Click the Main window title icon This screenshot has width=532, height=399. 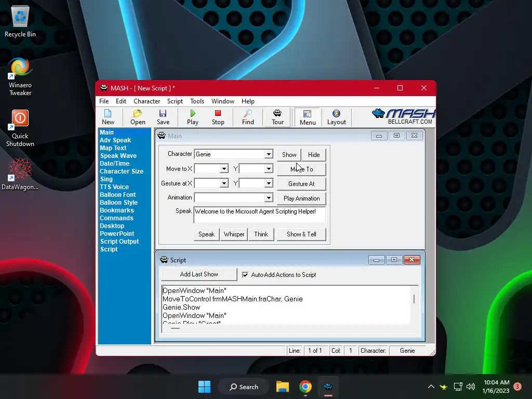click(x=162, y=136)
